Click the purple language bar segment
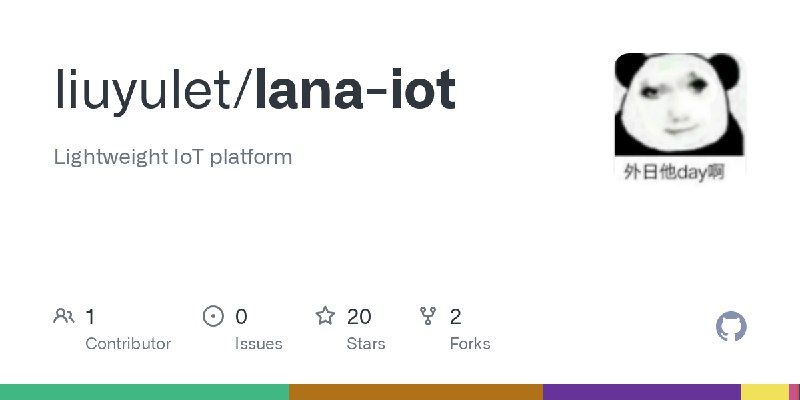Image resolution: width=800 pixels, height=400 pixels. (642, 392)
